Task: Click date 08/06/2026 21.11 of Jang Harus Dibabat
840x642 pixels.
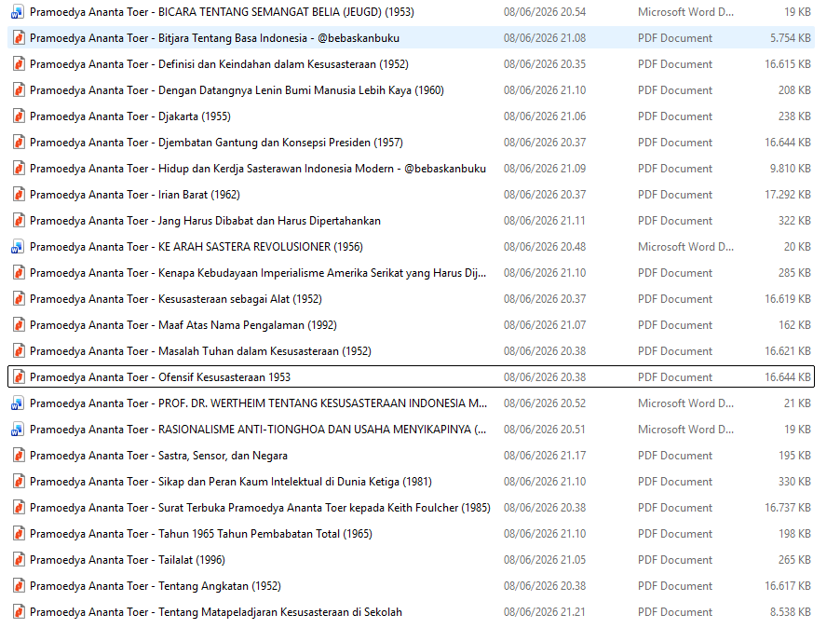Action: [545, 221]
